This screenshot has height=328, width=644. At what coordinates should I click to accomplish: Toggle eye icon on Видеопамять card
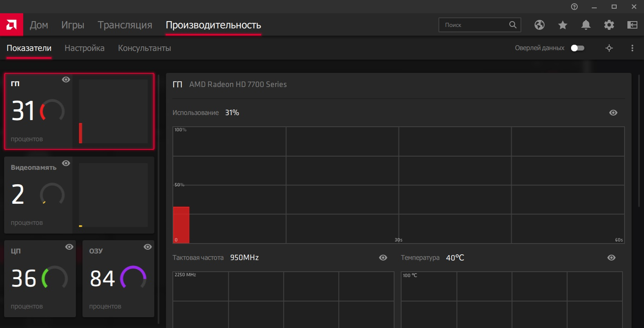[66, 163]
